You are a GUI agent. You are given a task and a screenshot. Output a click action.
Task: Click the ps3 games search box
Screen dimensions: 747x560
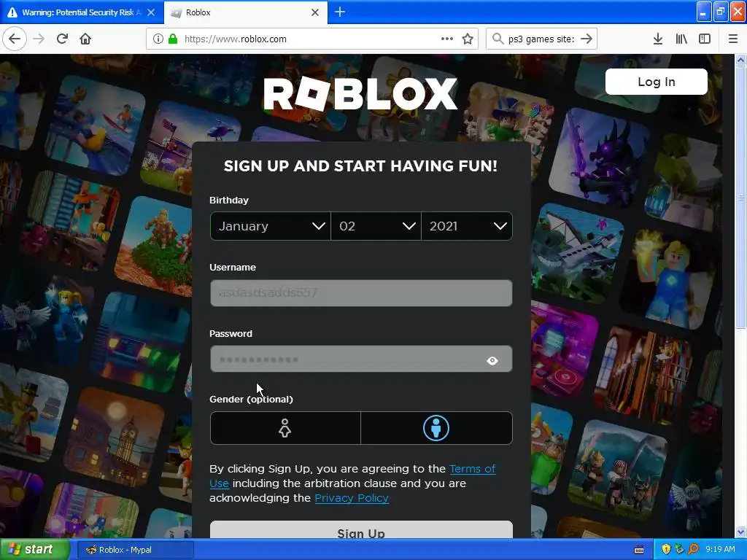[x=541, y=39]
